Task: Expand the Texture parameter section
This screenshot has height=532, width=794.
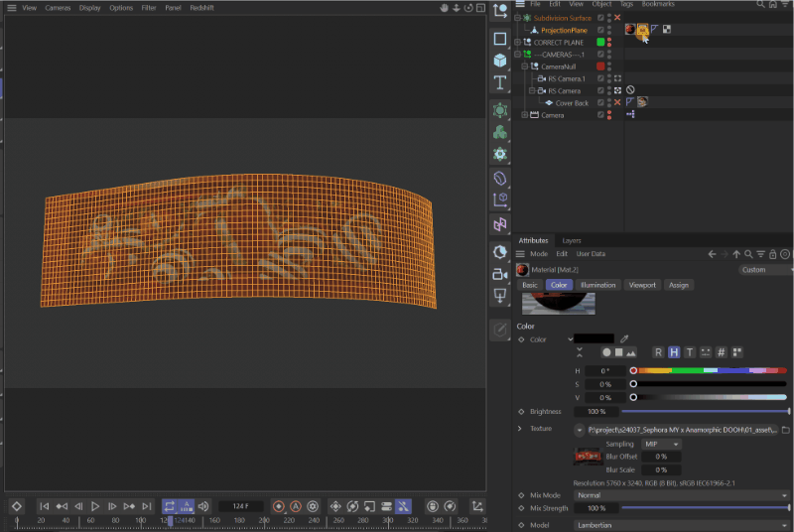Action: pyautogui.click(x=519, y=428)
